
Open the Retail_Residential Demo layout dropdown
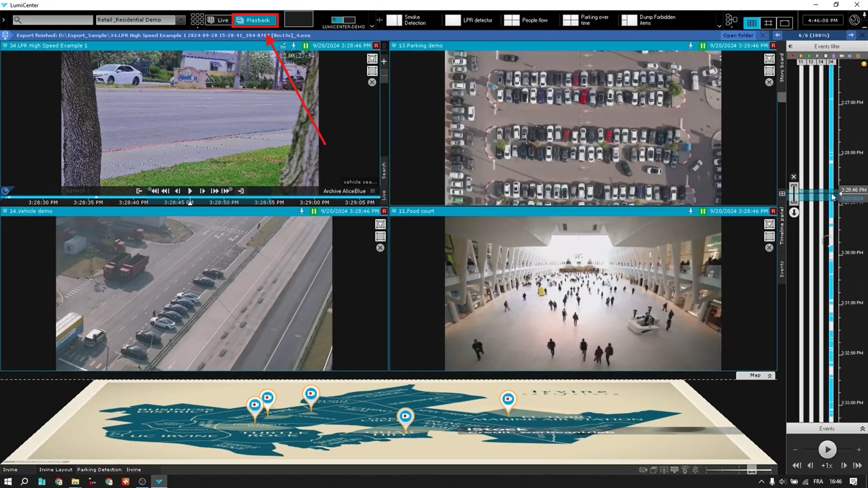pyautogui.click(x=180, y=20)
